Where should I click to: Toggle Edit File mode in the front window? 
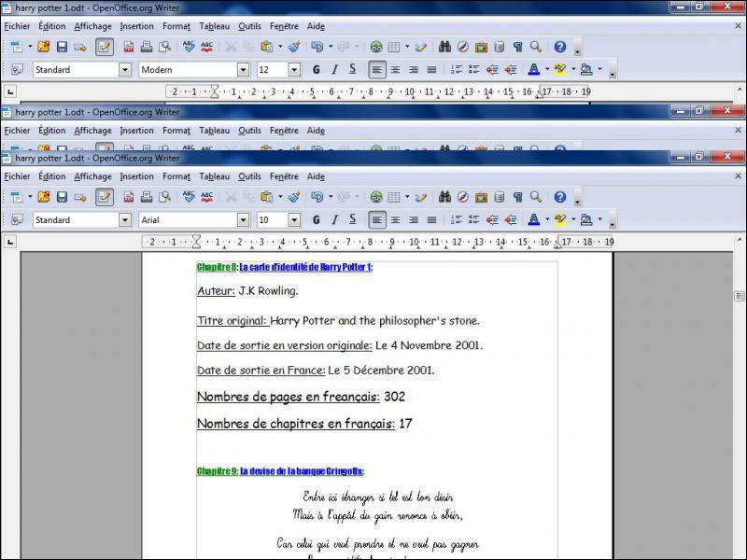[105, 197]
